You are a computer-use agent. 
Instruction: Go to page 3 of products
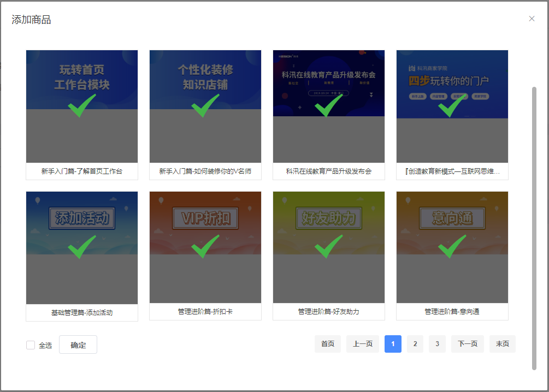[436, 344]
